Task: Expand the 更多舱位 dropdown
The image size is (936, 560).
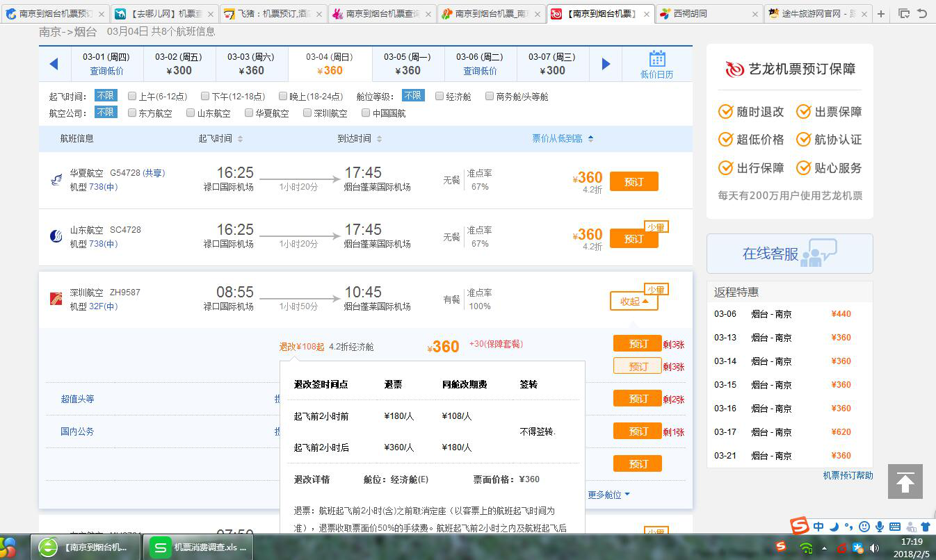Action: point(608,495)
